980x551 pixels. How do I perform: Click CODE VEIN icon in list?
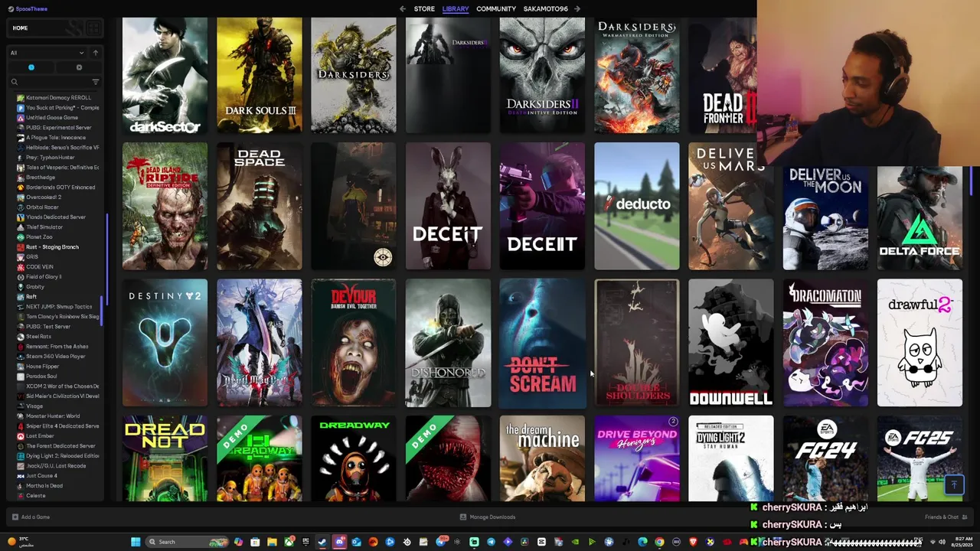21,267
